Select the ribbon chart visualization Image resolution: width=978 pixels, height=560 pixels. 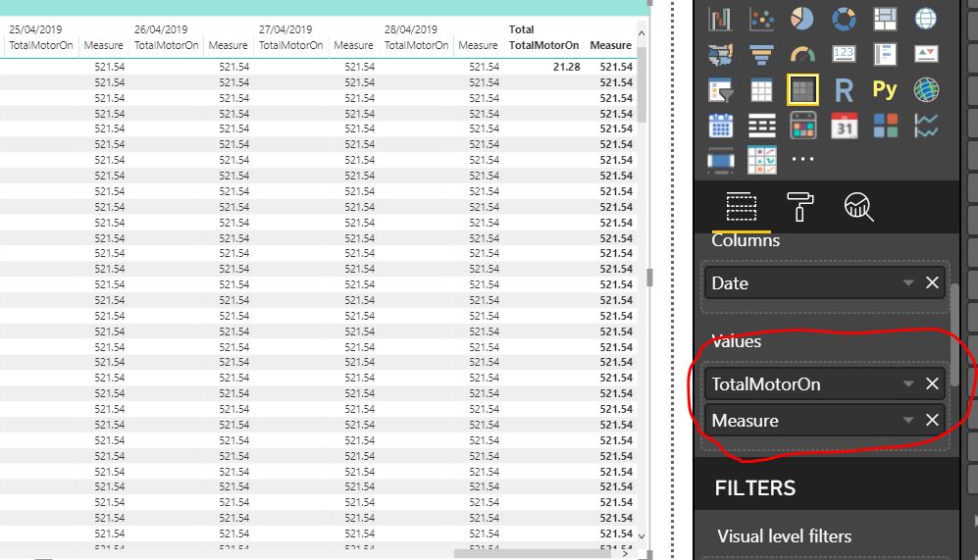pyautogui.click(x=720, y=20)
